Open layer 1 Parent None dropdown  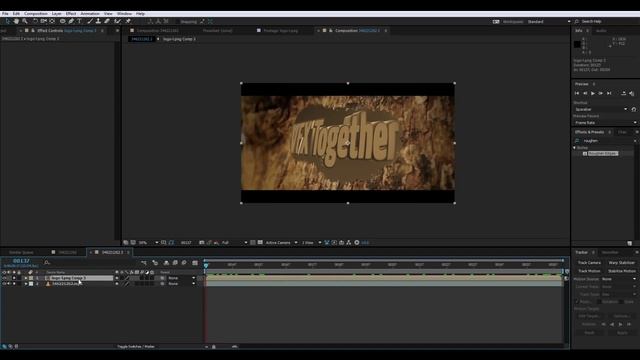click(182, 278)
